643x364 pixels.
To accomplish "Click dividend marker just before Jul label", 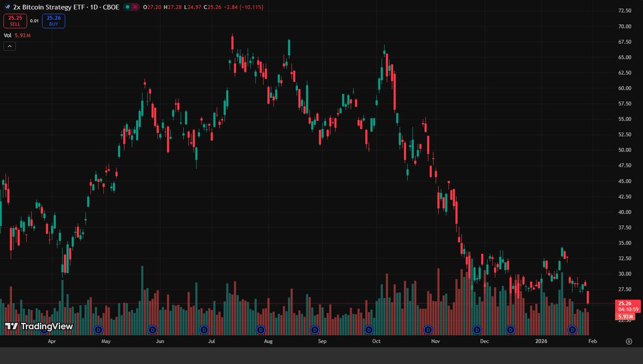I will coord(204,329).
